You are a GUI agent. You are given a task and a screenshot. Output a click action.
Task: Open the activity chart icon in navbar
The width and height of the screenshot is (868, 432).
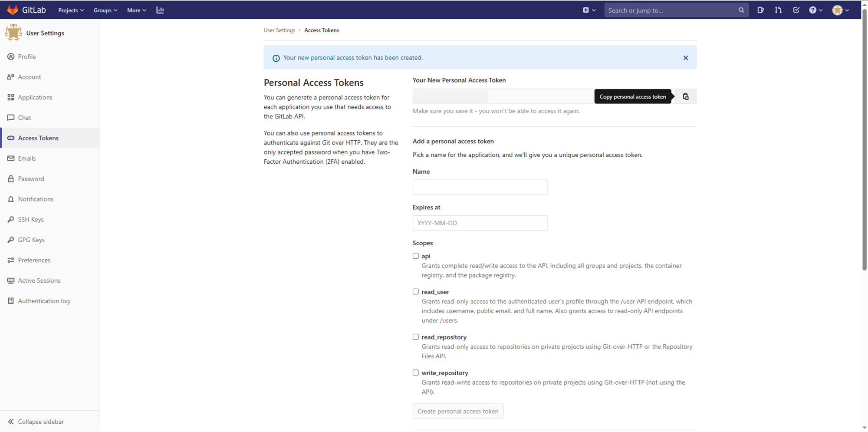click(160, 10)
